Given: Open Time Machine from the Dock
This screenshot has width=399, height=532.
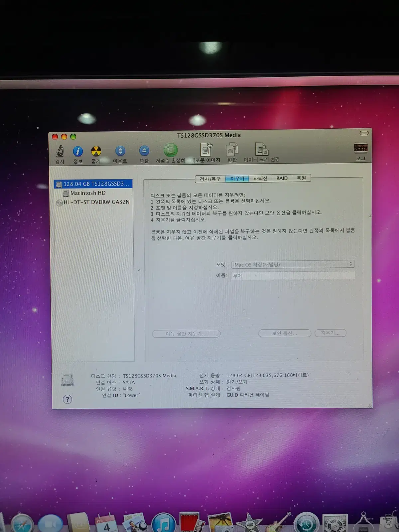Looking at the screenshot, I should pos(306,523).
